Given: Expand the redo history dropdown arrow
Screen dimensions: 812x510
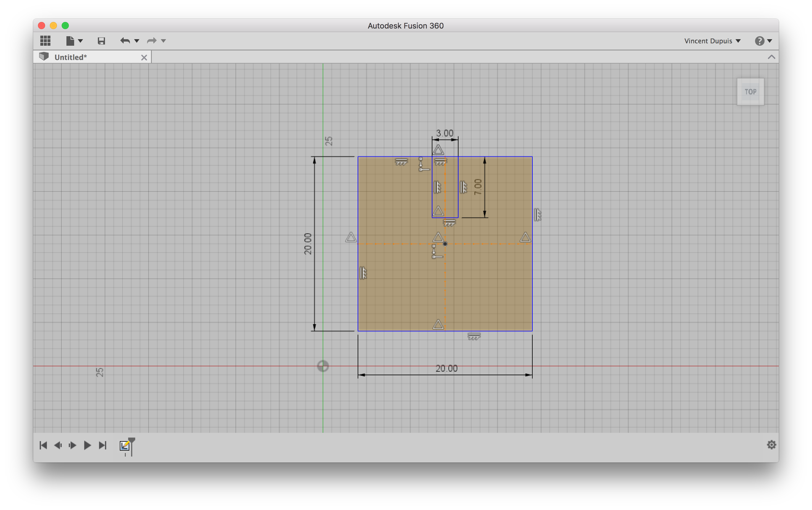Looking at the screenshot, I should click(x=163, y=41).
